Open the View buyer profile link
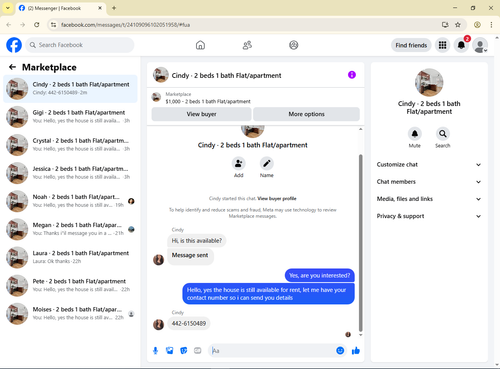Screen dimensions: 500x369 (x=277, y=199)
